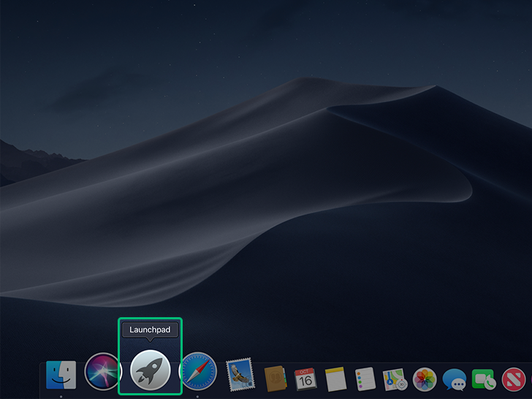
Task: Launch Siri from the Dock
Action: 102,371
